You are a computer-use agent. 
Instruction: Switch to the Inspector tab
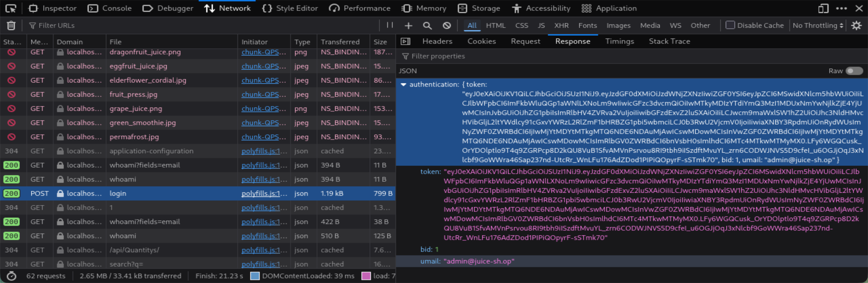pos(52,8)
